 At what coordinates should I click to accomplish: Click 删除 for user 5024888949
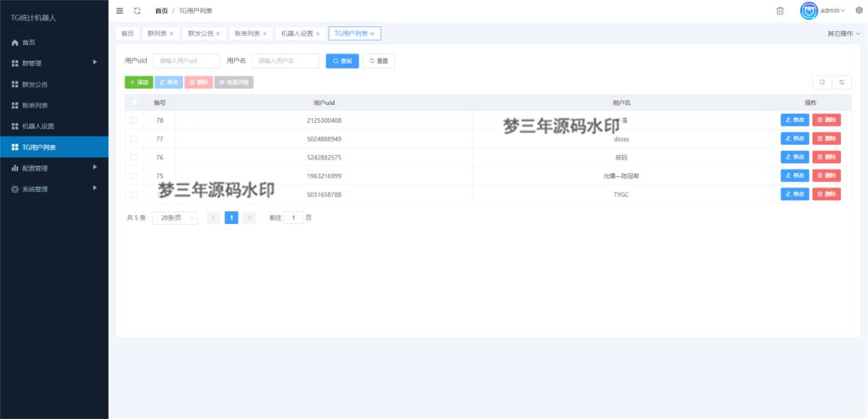826,138
